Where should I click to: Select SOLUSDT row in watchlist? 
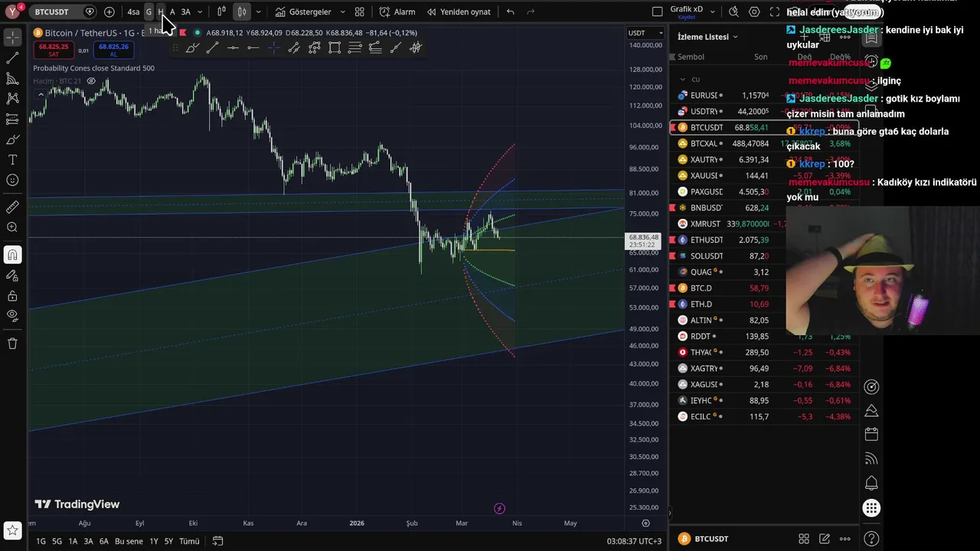point(763,256)
